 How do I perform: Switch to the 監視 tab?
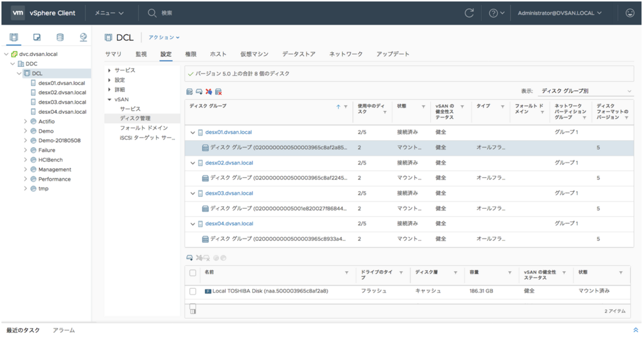[x=141, y=54]
